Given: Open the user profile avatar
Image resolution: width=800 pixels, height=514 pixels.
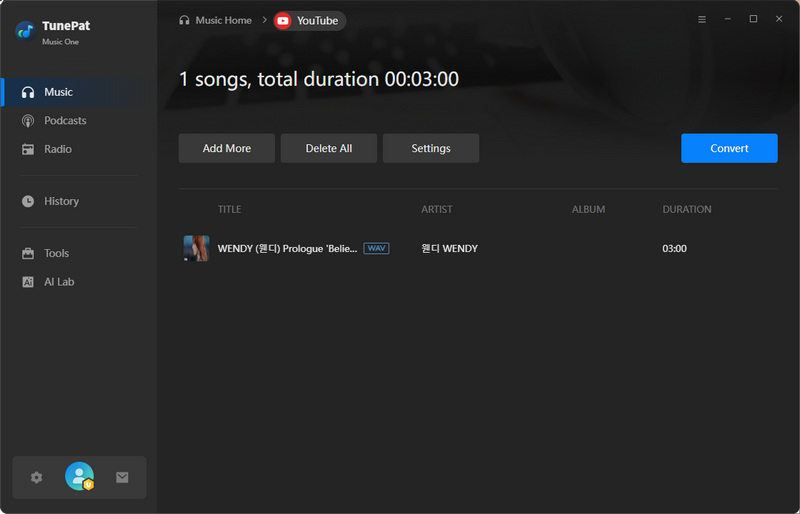Looking at the screenshot, I should pos(79,477).
